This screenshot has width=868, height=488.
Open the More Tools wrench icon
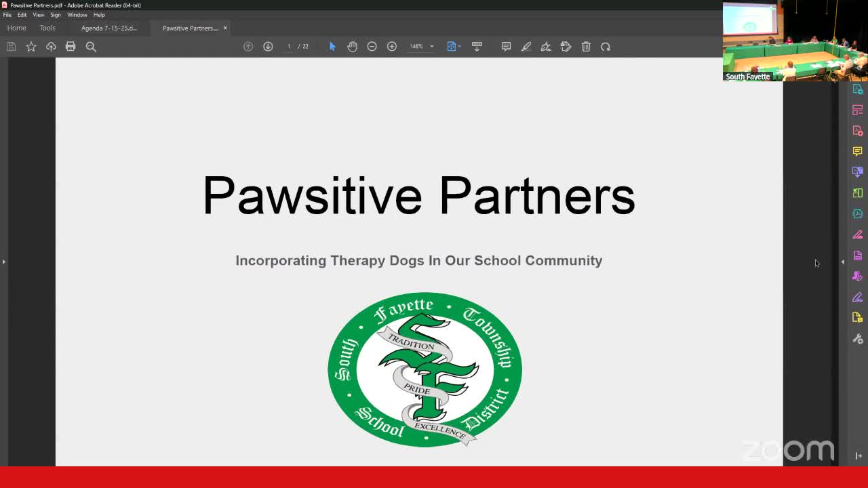pyautogui.click(x=857, y=338)
